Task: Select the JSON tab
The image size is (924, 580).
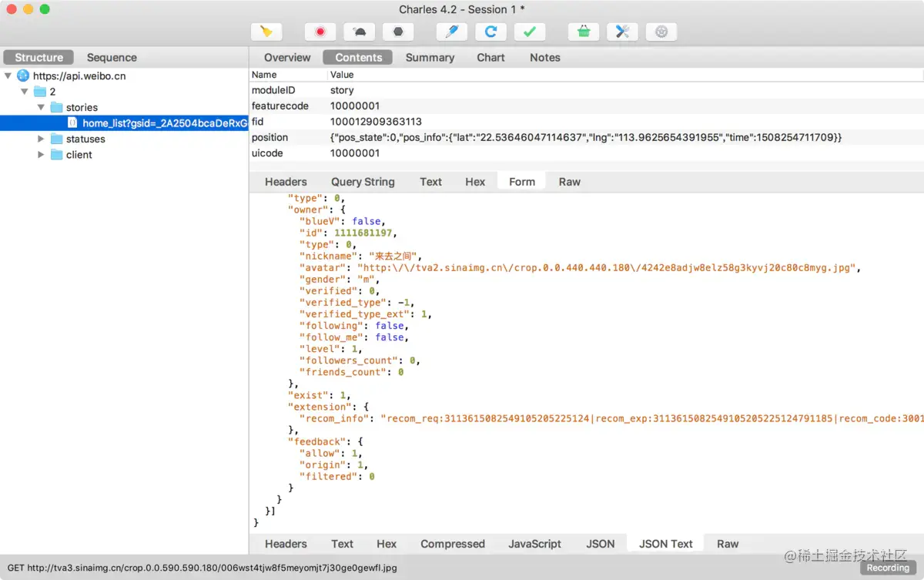Action: point(600,544)
